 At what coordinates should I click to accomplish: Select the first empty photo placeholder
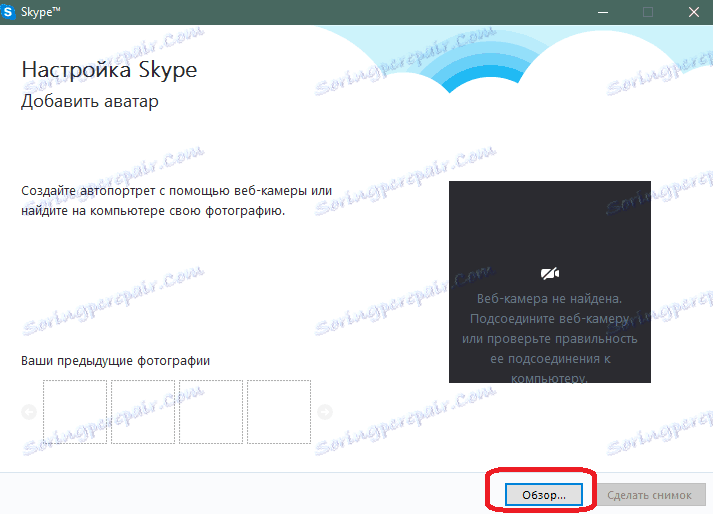75,412
